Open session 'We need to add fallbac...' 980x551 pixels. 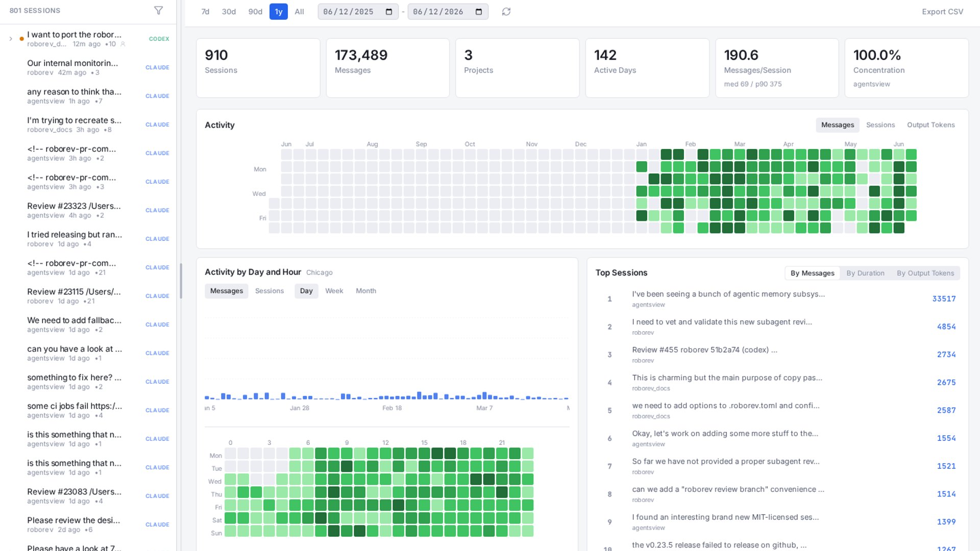click(x=88, y=324)
